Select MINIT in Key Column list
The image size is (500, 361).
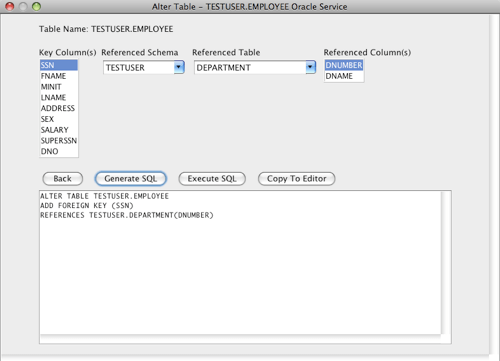(59, 87)
